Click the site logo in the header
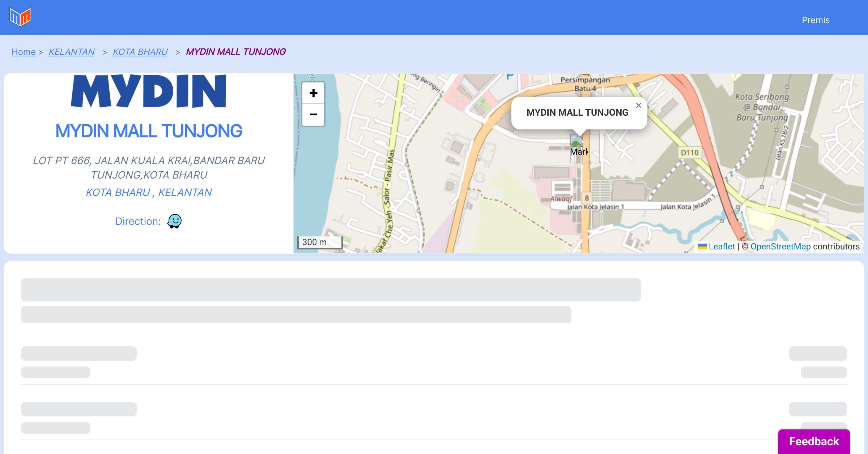The height and width of the screenshot is (454, 868). coord(20,17)
